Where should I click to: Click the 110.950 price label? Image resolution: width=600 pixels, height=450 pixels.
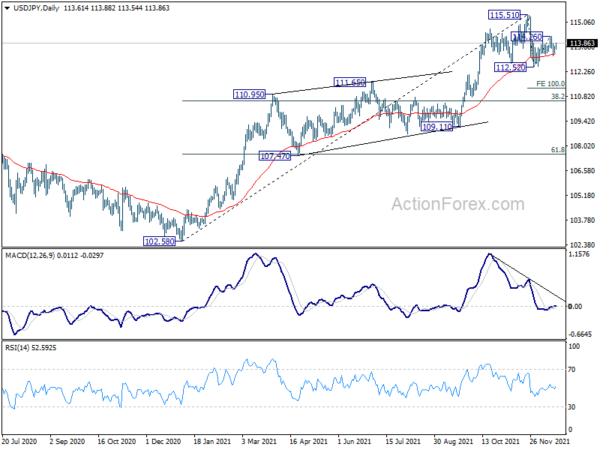[249, 94]
